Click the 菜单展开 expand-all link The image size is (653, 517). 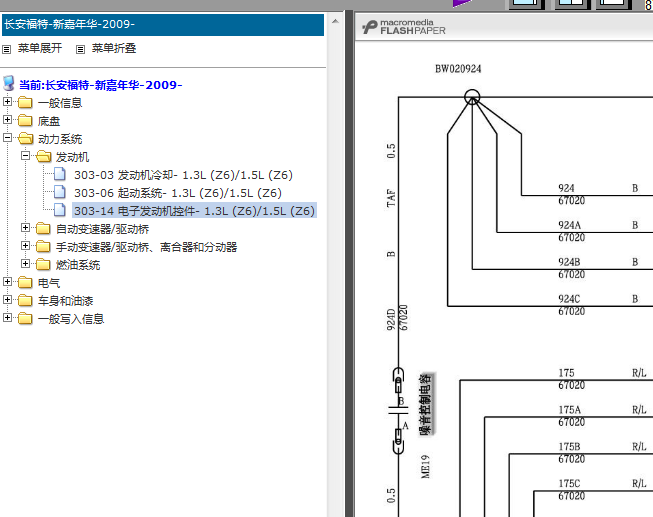(40, 48)
